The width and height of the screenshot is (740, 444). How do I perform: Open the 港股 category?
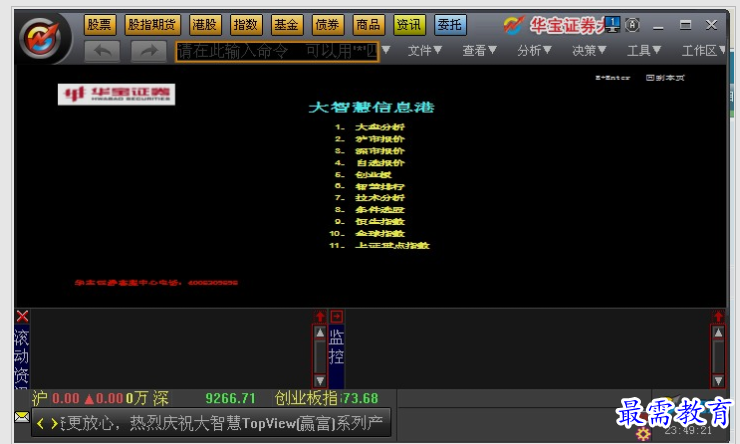tap(205, 25)
